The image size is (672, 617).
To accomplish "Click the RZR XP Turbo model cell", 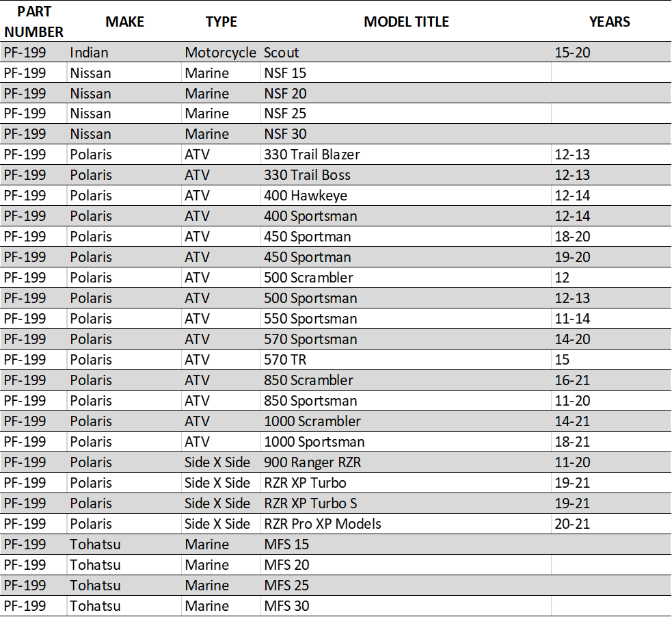I will tap(406, 483).
